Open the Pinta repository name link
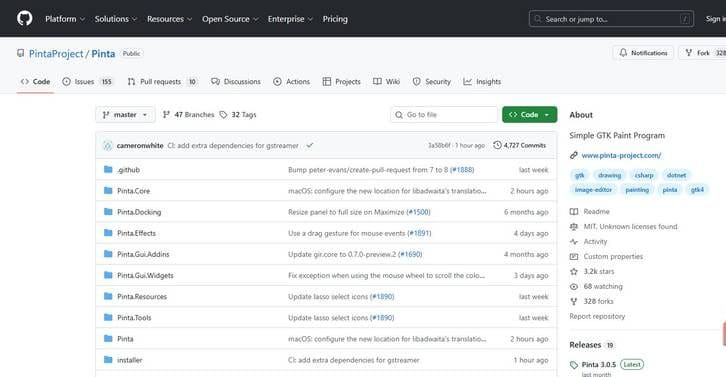The width and height of the screenshot is (726, 377). click(103, 54)
